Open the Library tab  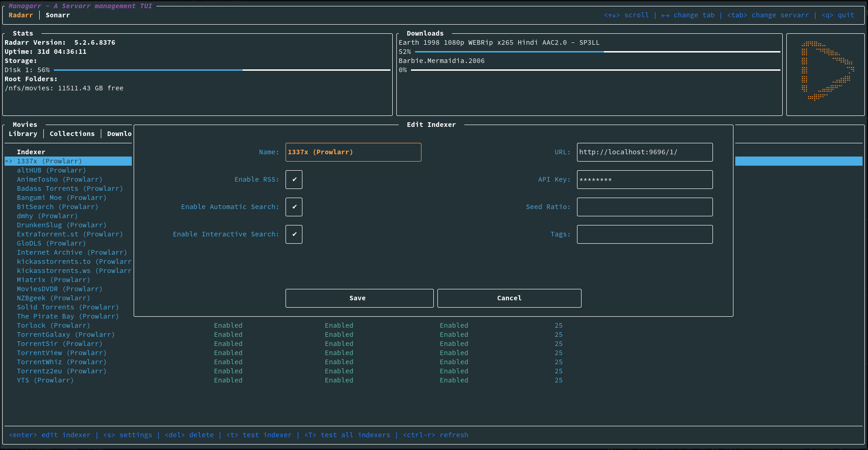(x=23, y=134)
